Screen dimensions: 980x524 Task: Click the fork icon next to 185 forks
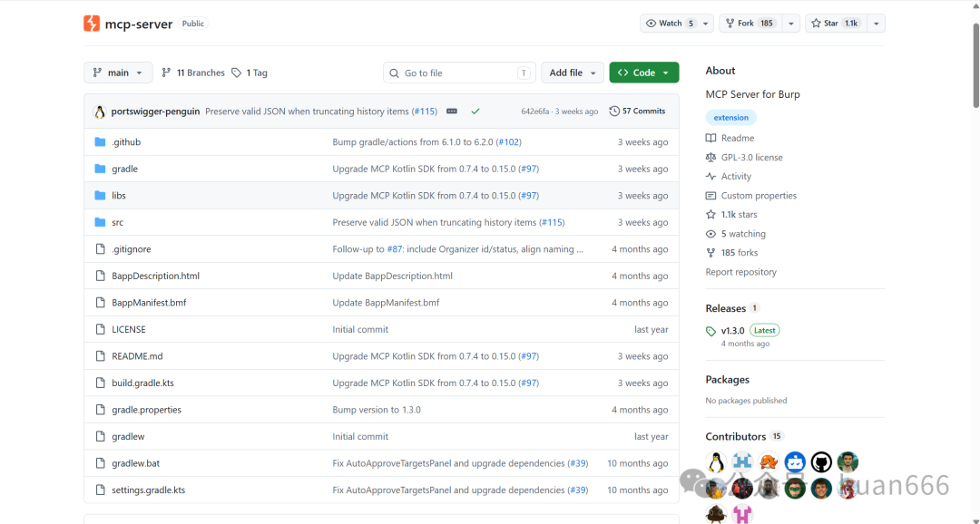pos(710,253)
